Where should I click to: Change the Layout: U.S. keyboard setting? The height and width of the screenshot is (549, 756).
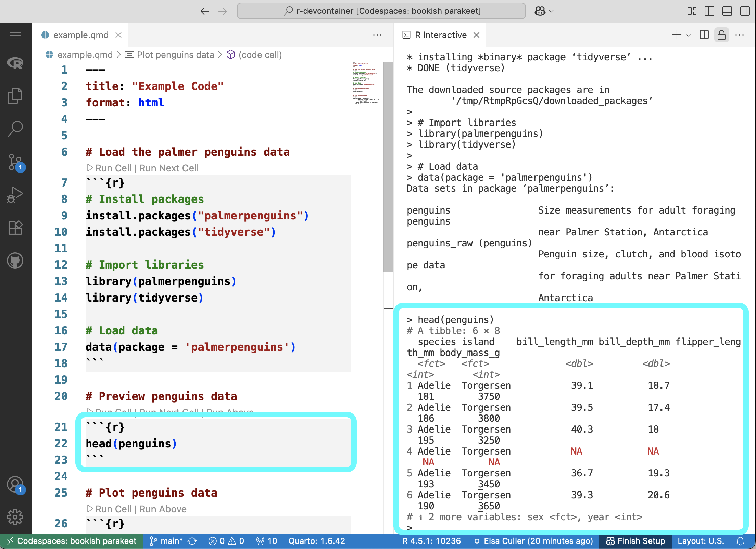coord(701,541)
